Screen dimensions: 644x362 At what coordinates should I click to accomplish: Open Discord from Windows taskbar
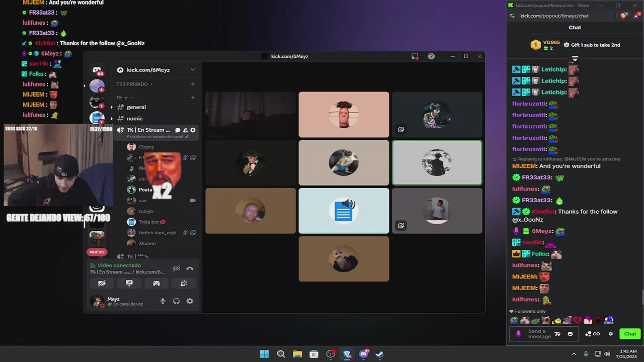364,354
